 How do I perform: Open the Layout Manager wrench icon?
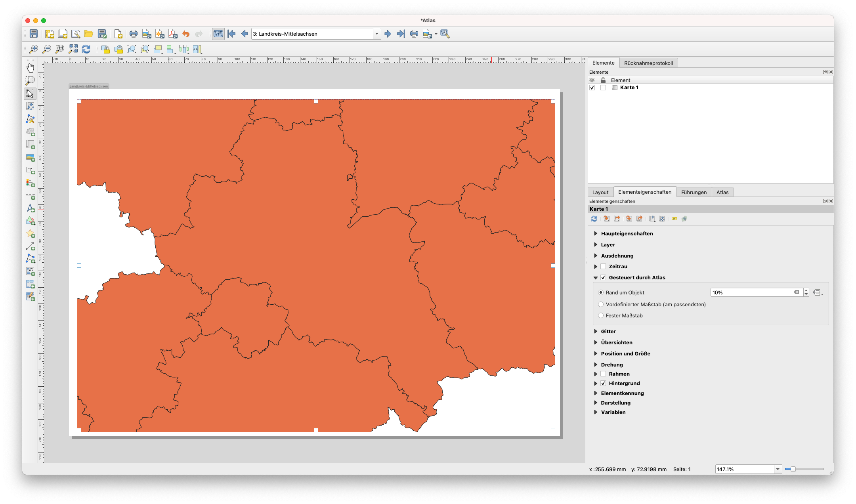click(x=76, y=34)
